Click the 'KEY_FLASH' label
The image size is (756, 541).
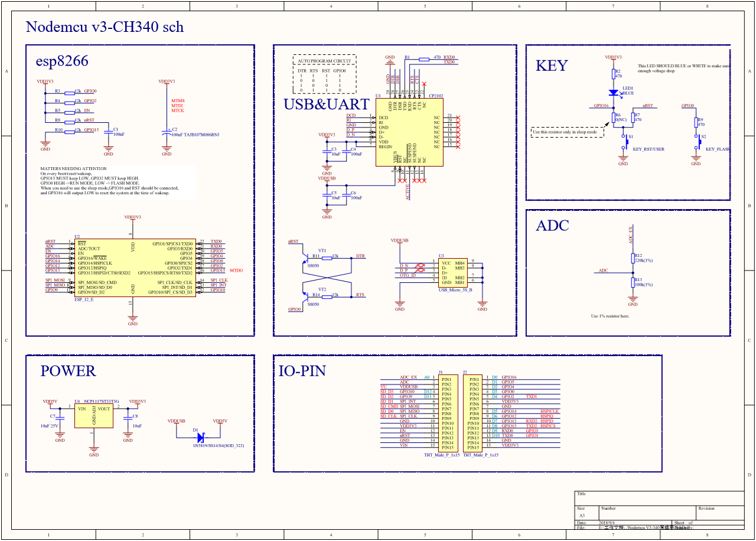click(x=718, y=149)
